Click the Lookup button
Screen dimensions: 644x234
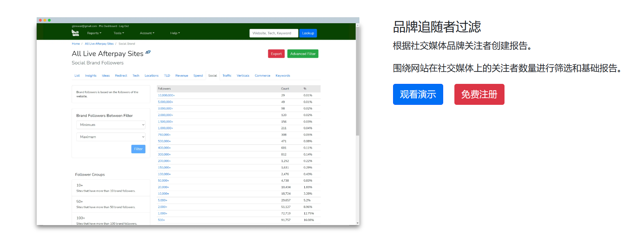308,33
